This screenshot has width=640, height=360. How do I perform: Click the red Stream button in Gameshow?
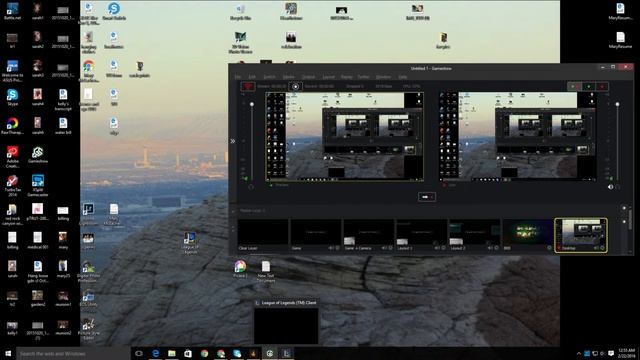[x=247, y=87]
